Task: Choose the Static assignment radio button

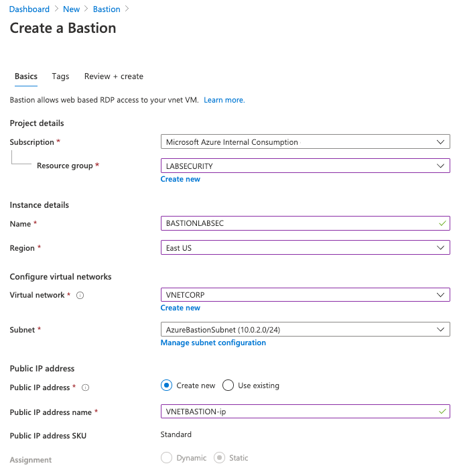Action: pyautogui.click(x=219, y=458)
